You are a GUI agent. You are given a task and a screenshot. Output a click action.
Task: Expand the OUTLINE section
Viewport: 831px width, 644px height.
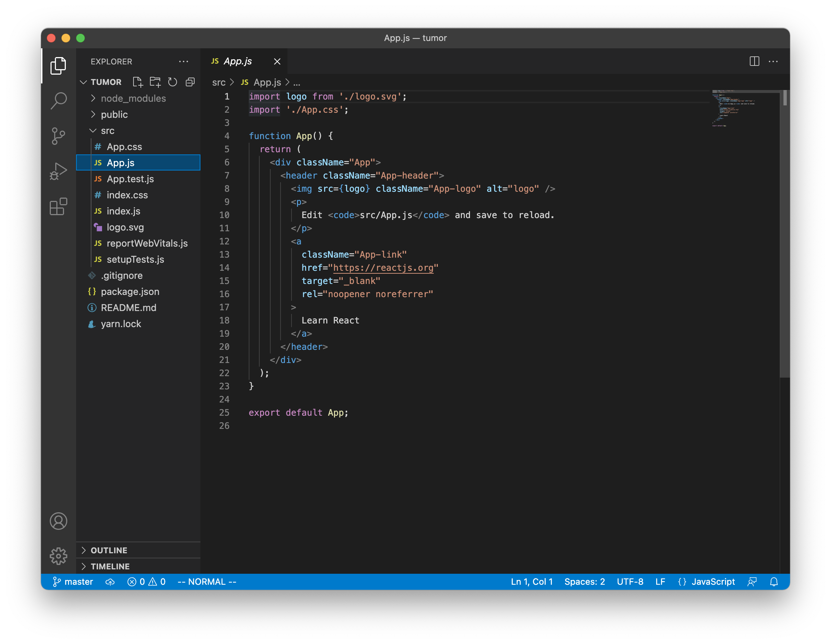pos(109,550)
